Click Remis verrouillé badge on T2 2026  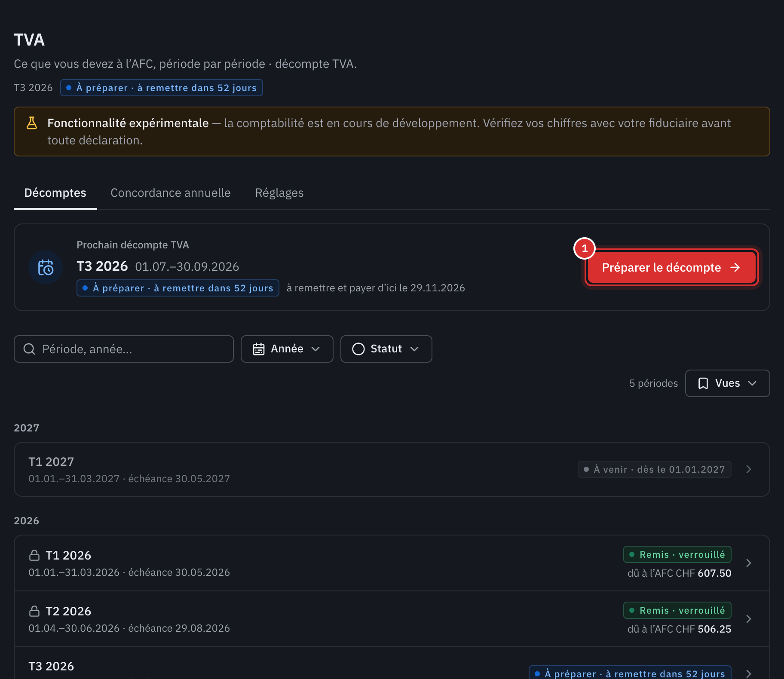coord(677,610)
